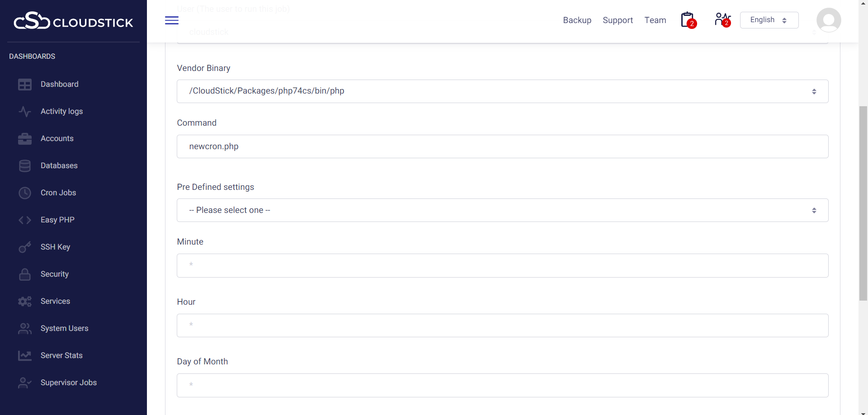Focus the Command input field
Viewport: 868px width, 415px height.
click(502, 146)
